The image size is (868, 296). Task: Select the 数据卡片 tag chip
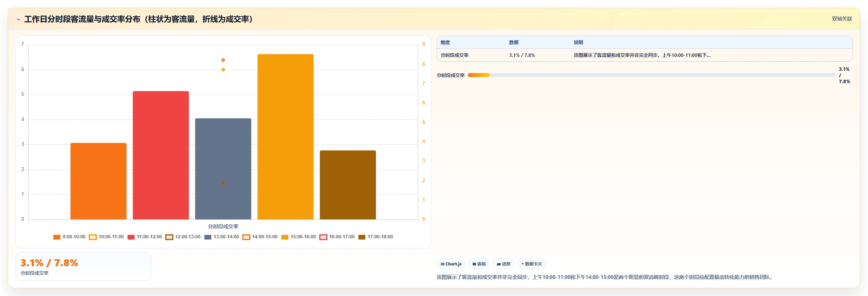[532, 264]
